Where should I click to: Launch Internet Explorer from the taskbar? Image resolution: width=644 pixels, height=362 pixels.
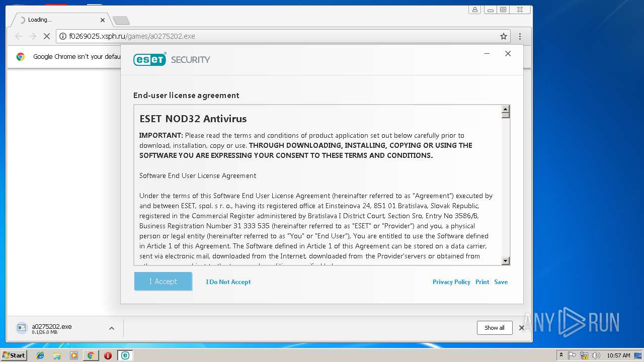point(40,355)
